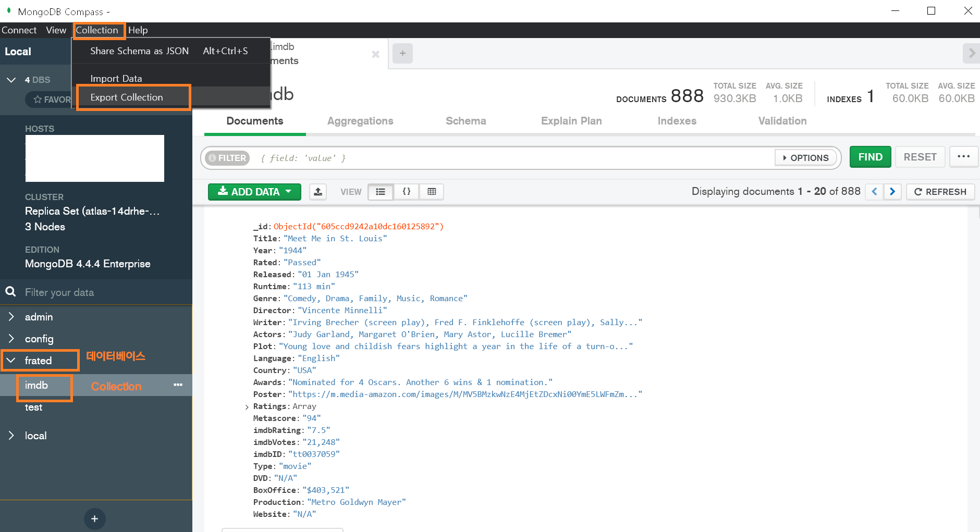Open the Collection menu

[97, 30]
